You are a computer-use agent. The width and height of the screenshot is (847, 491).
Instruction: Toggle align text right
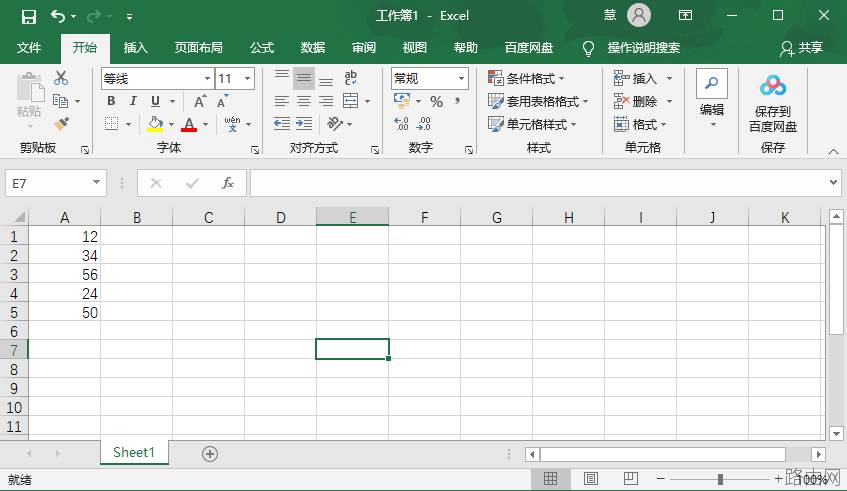pyautogui.click(x=326, y=101)
